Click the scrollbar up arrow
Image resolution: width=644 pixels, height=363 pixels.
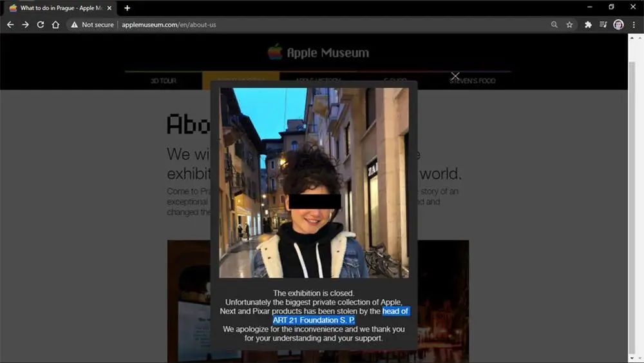(632, 38)
